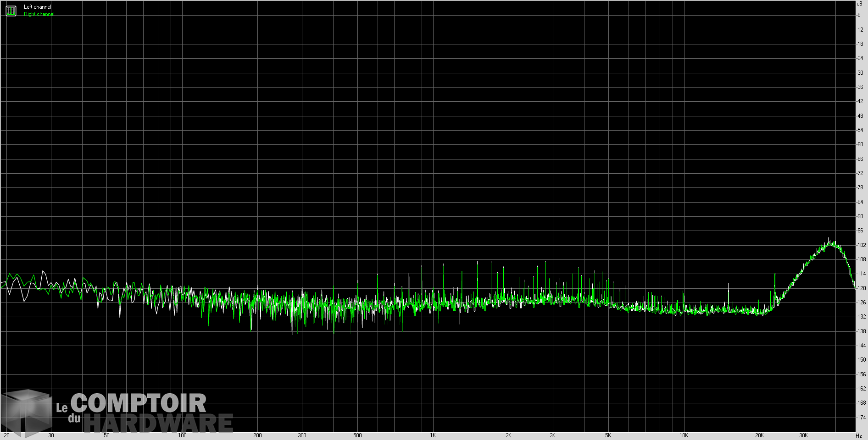Click the Hz unit label at bottom right
This screenshot has height=440, width=868.
pyautogui.click(x=859, y=435)
